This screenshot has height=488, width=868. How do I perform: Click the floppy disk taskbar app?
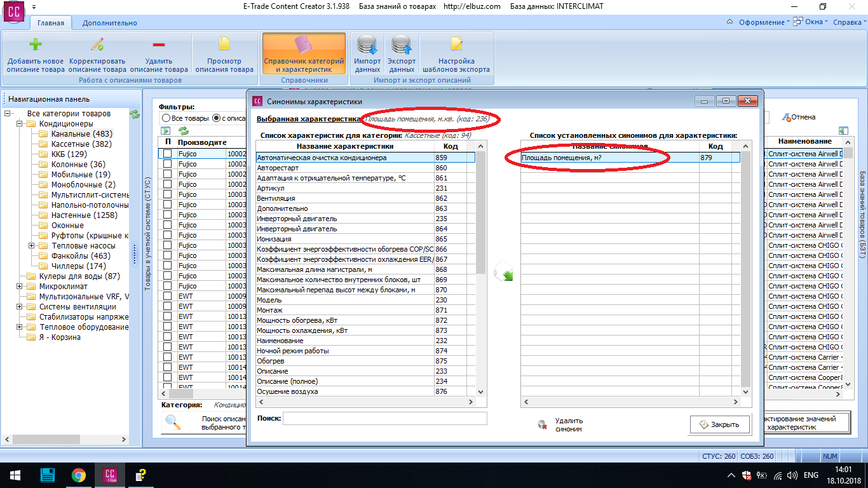pyautogui.click(x=47, y=475)
